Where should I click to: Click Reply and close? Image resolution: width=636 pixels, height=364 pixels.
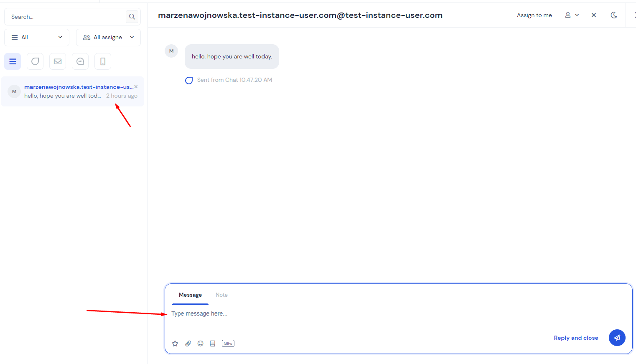coord(576,338)
